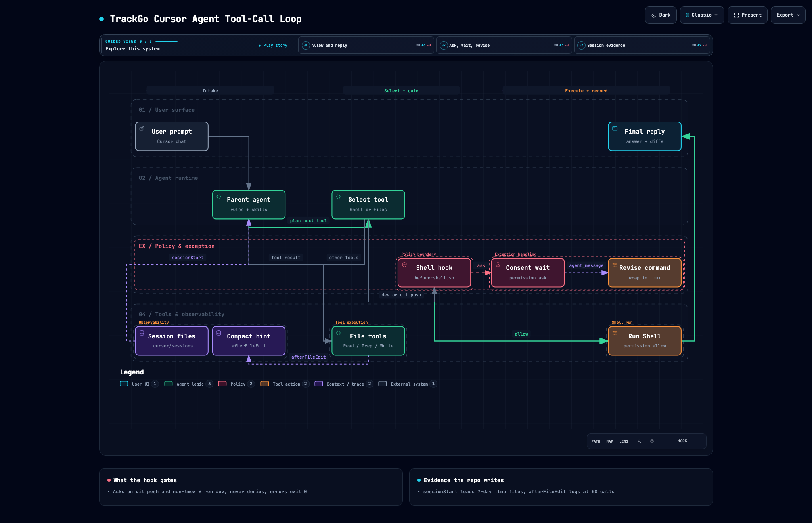Screen dimensions: 812x523
Task: Select the Session evidence guided view
Action: [642, 45]
